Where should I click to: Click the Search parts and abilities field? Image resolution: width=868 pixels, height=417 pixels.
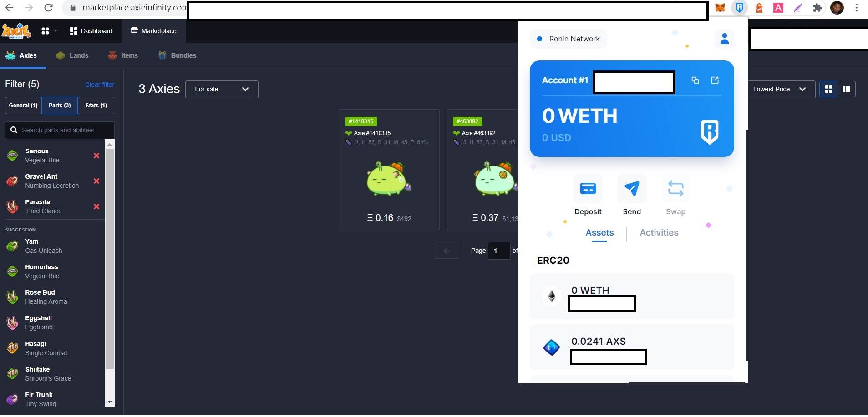coord(60,130)
